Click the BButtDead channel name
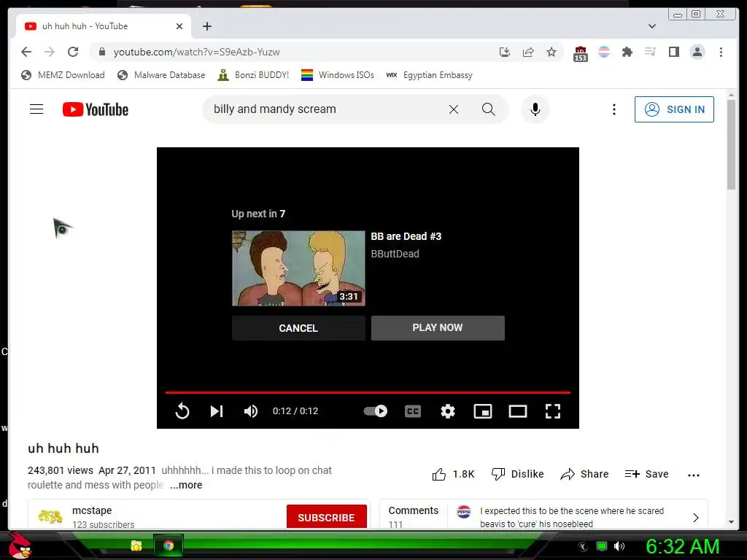Screen dimensions: 747x560 click(x=395, y=254)
